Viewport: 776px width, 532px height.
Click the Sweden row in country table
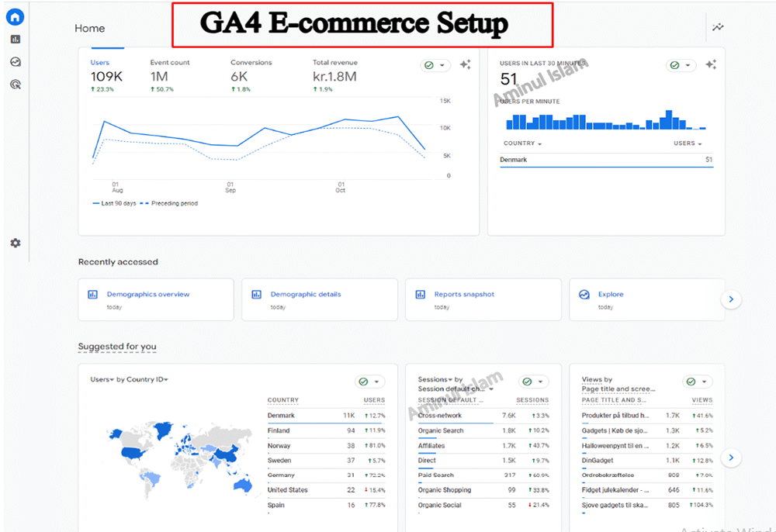(x=326, y=461)
